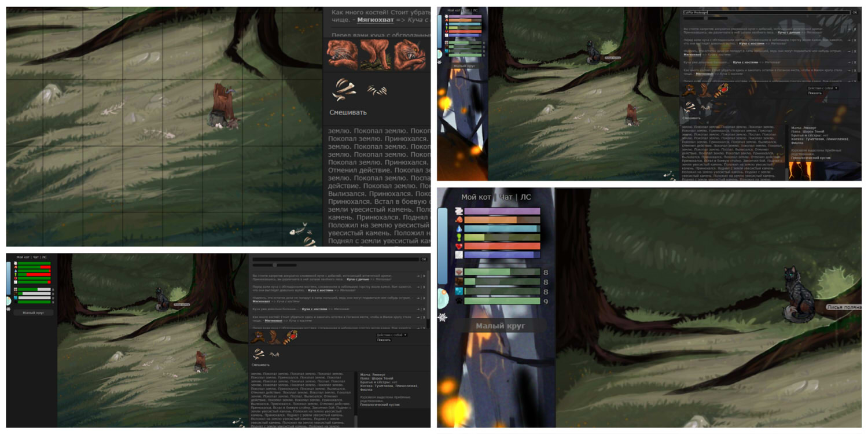
Task: Click the blue swimming skill icon in enlarged close-up
Action: (x=459, y=292)
